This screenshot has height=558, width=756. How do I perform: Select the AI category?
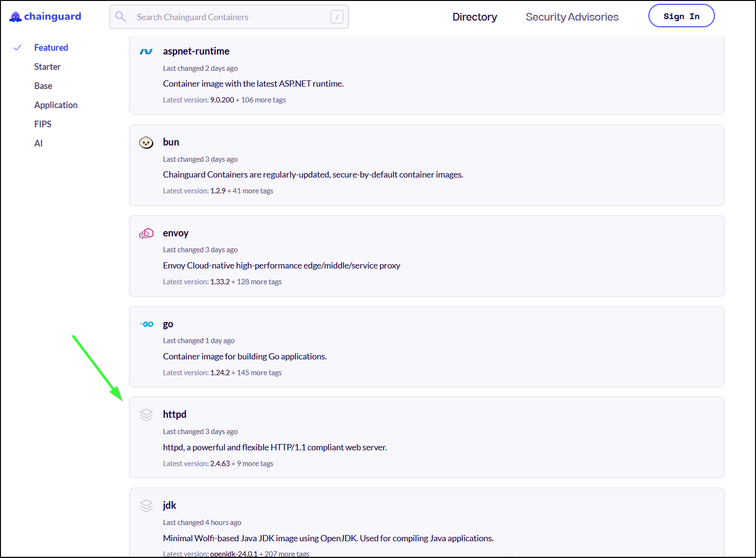[x=38, y=144]
